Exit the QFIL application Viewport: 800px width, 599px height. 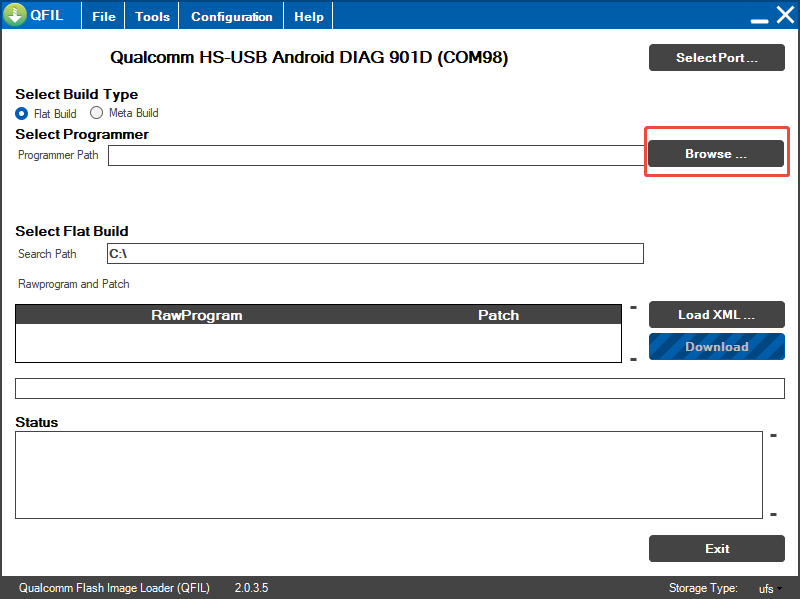point(716,548)
